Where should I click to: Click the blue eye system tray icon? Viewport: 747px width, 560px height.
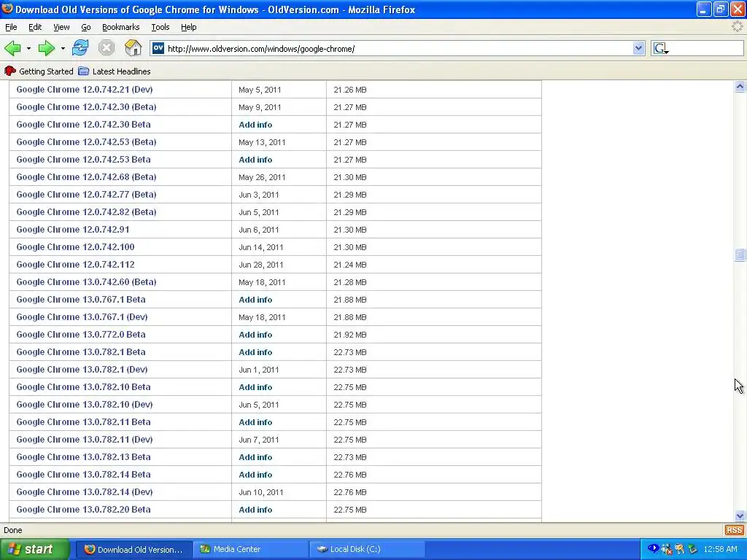(653, 548)
